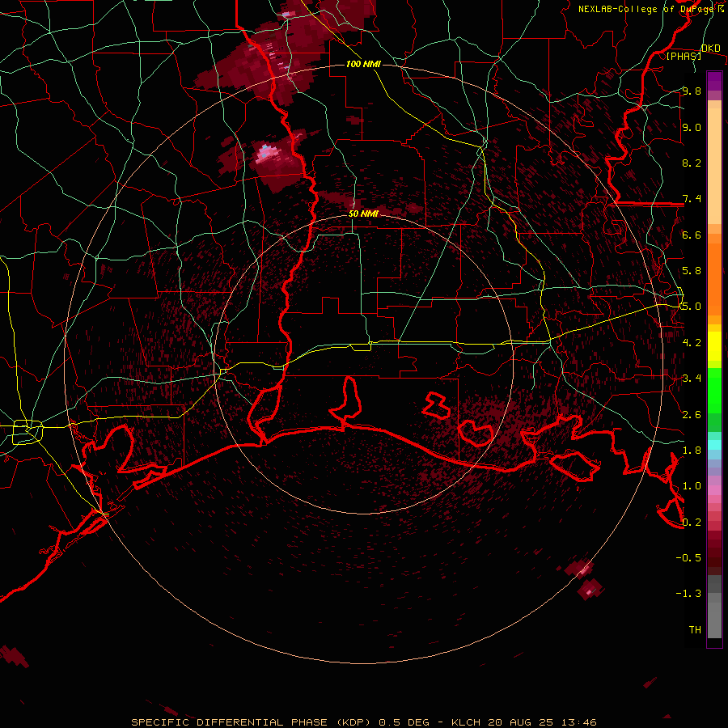Click the purple top segment of color bar
728x728 pixels.
714,81
